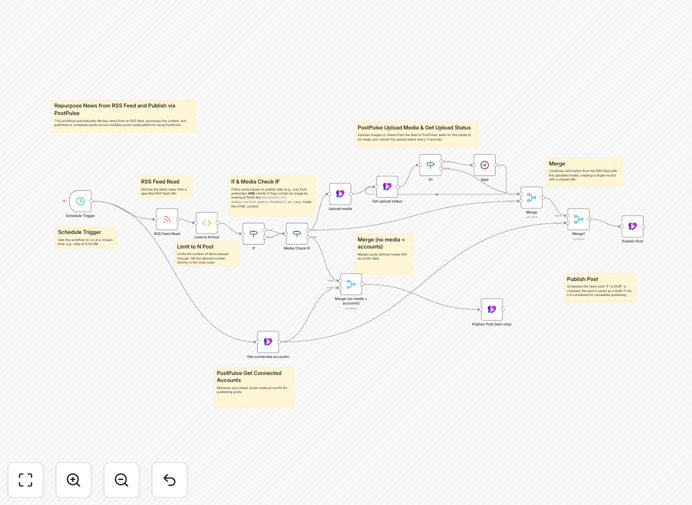Select the Publish Post node
This screenshot has height=505, width=692.
pos(632,226)
